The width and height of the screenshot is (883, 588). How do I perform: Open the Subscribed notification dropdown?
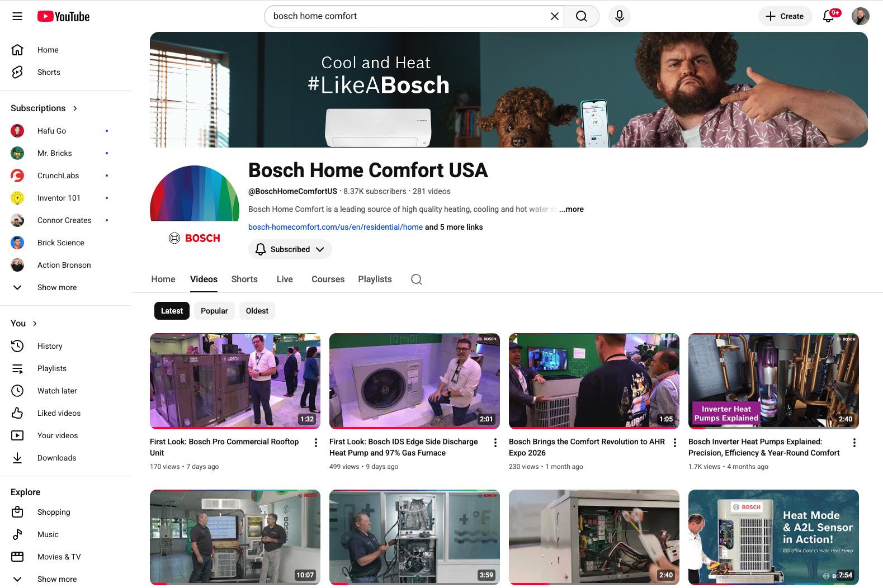click(290, 249)
